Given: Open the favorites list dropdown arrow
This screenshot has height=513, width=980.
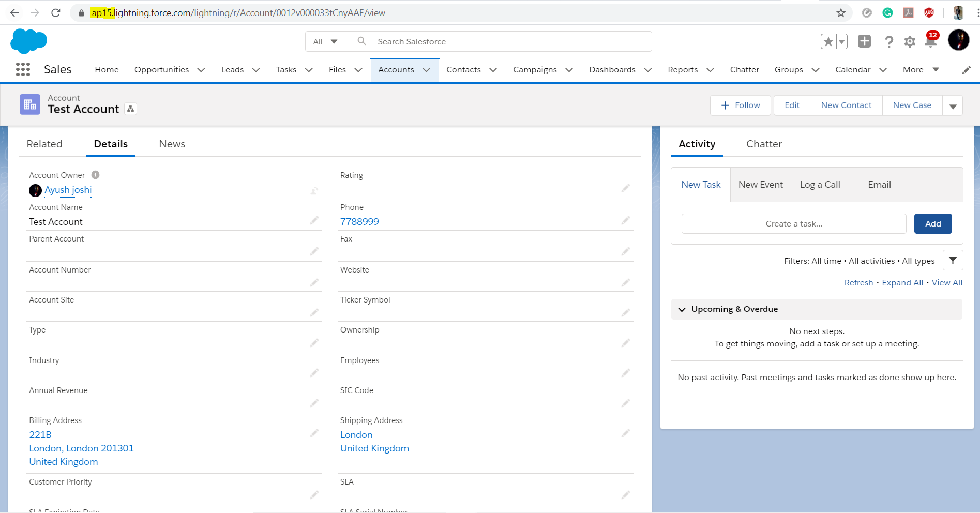Looking at the screenshot, I should coord(841,41).
